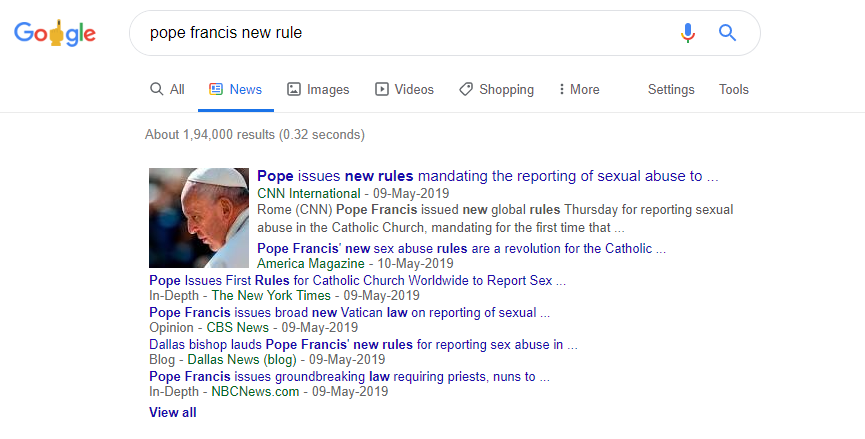
Task: Click the CBS News source name
Action: (238, 328)
